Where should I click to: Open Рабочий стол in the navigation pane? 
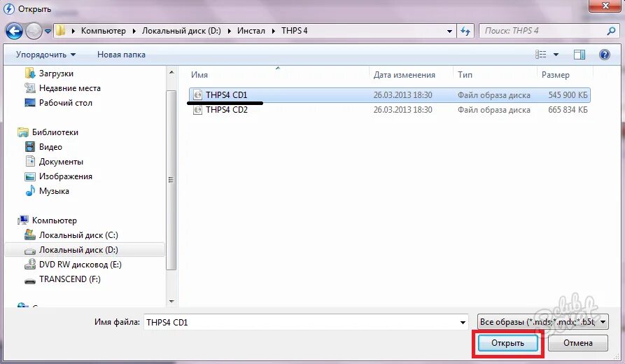(65, 103)
